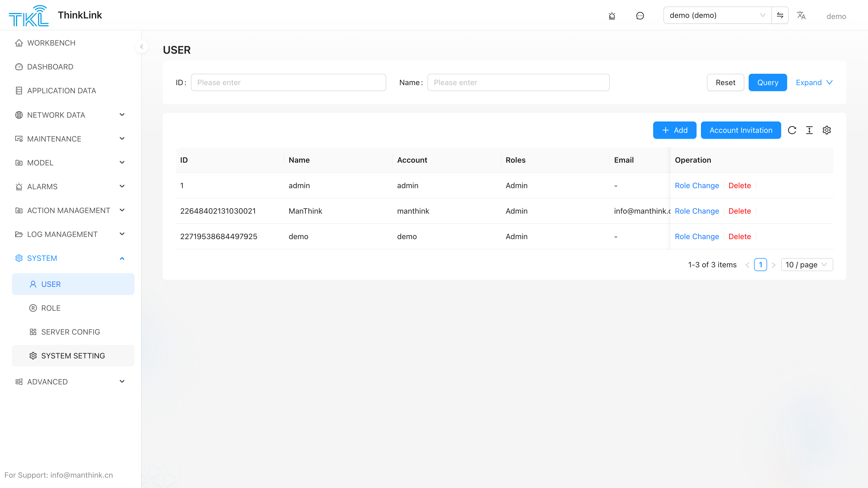Click Delete for demo row
Image resolution: width=868 pixels, height=488 pixels.
click(x=739, y=236)
